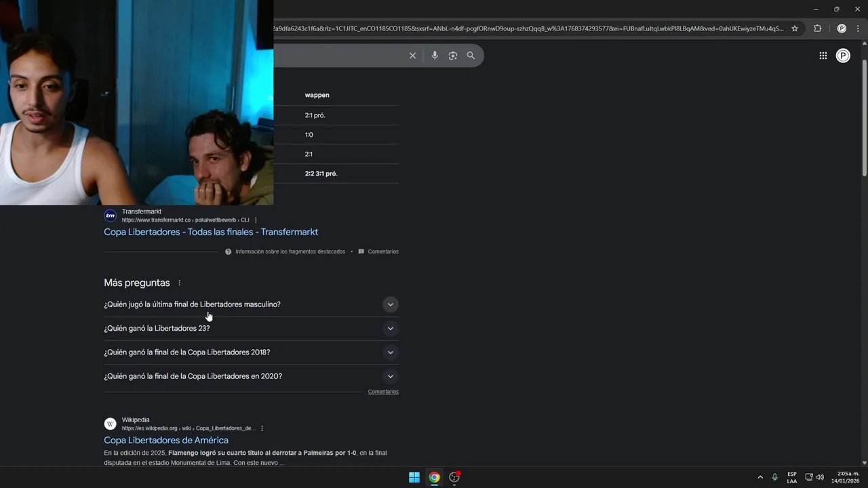This screenshot has height=488, width=868.
Task: Click the '2:2 3:1 pró.' result cell
Action: point(321,174)
